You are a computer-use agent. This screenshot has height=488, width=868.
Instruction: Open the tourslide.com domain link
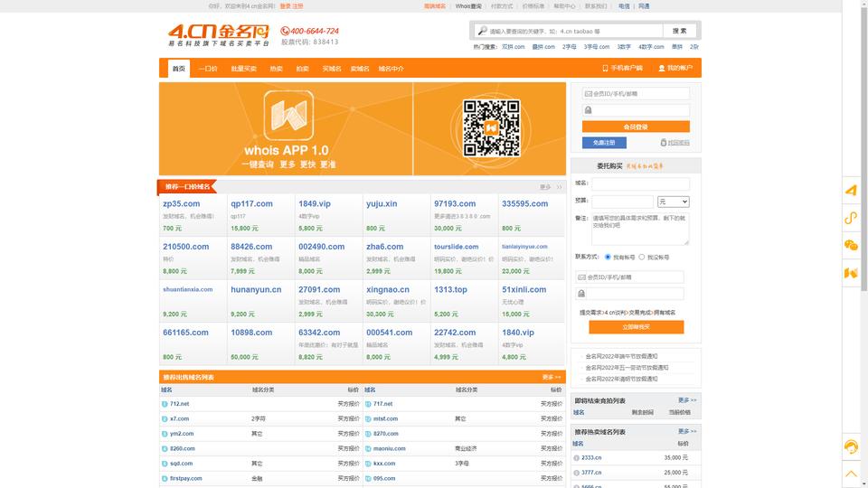click(456, 247)
